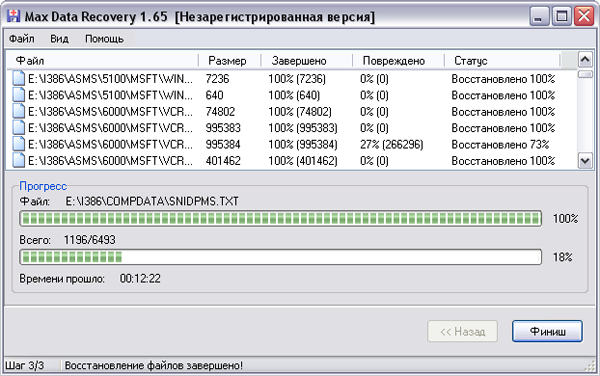Screen dimensions: 600x376
Task: Open the Файл menu
Action: click(21, 39)
